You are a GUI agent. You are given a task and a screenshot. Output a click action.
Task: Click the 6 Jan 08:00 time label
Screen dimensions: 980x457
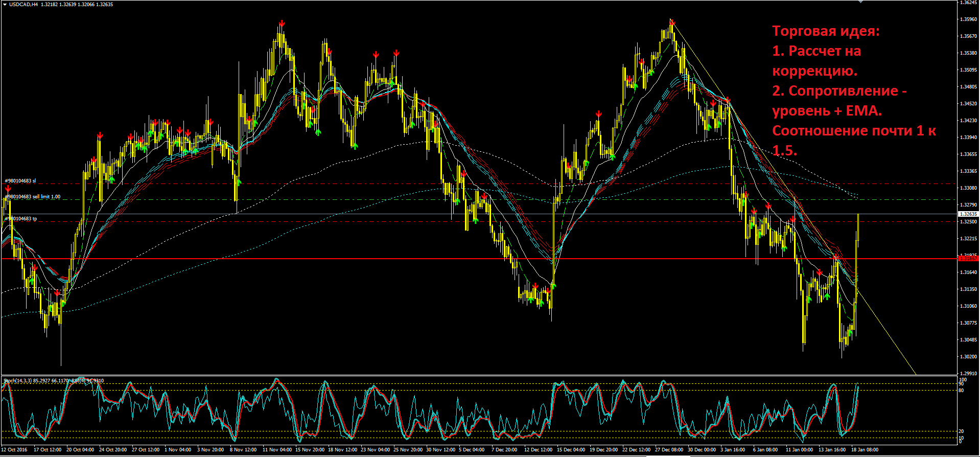pyautogui.click(x=765, y=450)
